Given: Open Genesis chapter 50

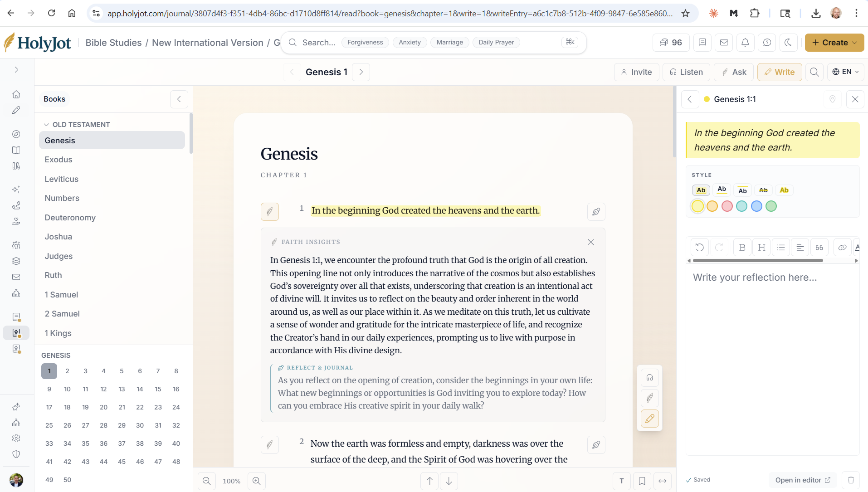Looking at the screenshot, I should 67,480.
